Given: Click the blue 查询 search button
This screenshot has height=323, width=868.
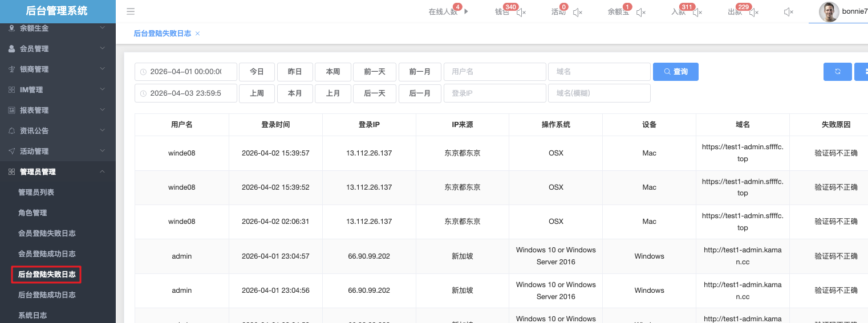Looking at the screenshot, I should (x=675, y=72).
